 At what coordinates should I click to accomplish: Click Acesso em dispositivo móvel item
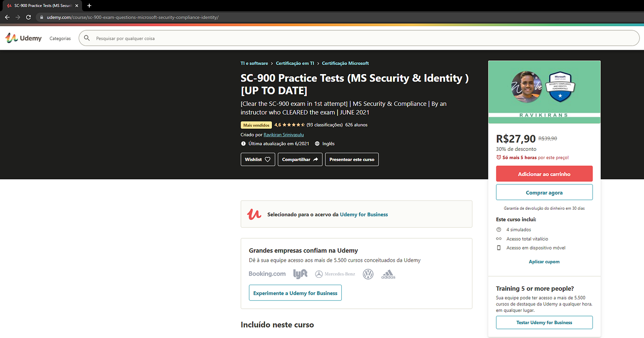click(x=536, y=248)
